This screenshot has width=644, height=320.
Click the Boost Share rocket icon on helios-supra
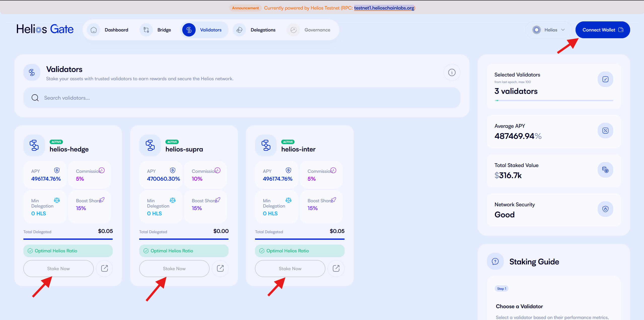pos(218,200)
